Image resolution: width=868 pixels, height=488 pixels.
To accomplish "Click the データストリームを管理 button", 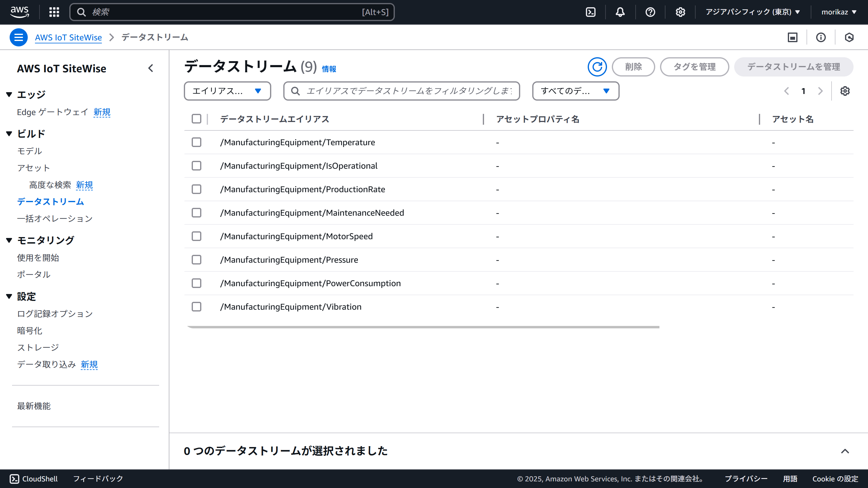I will (x=794, y=67).
